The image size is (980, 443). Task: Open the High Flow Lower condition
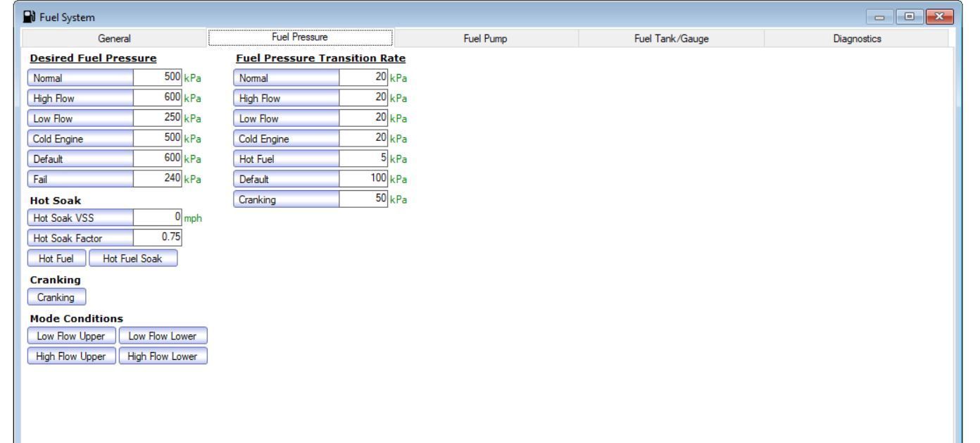click(163, 356)
